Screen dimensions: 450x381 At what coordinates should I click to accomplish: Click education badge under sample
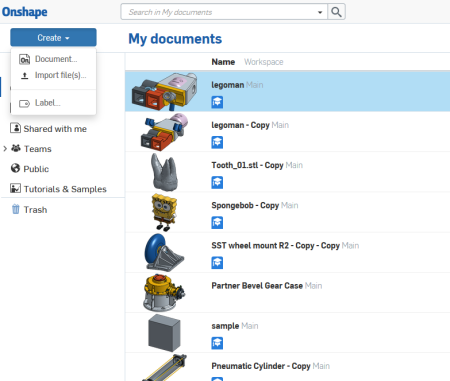coord(217,343)
